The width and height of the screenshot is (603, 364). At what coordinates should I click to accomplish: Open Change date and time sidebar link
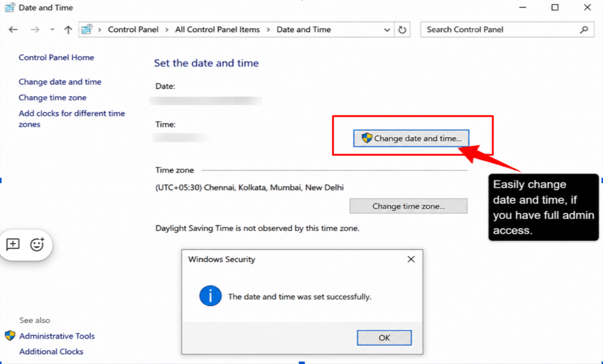pos(60,82)
